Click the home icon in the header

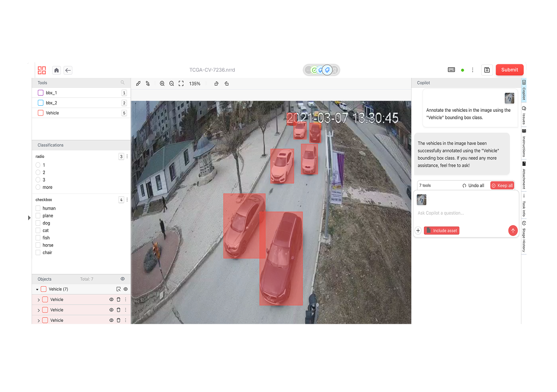[56, 70]
